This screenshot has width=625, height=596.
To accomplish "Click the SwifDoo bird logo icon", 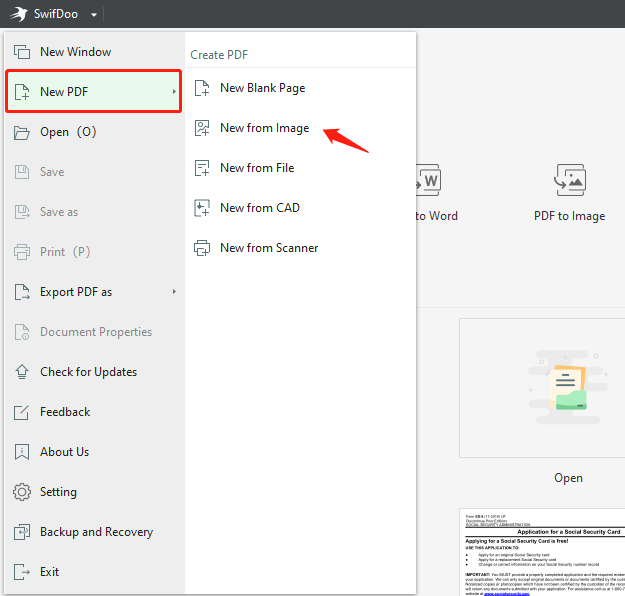I will [x=18, y=14].
